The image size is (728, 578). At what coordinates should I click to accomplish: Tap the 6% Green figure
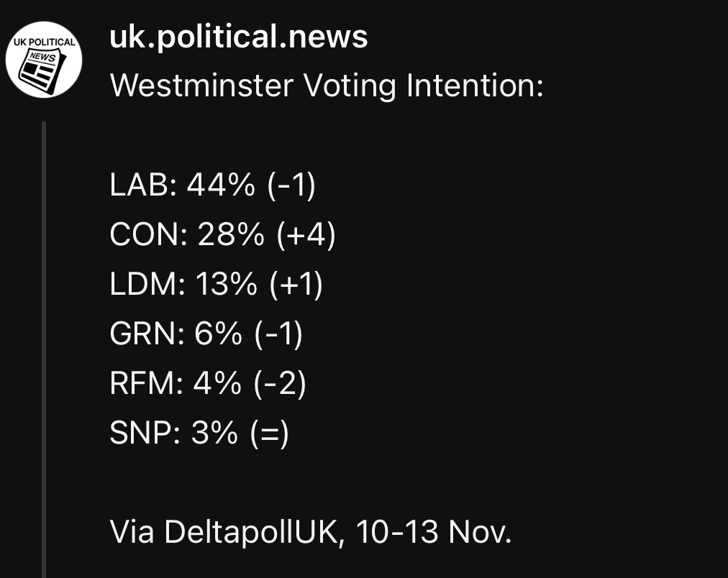218,335
